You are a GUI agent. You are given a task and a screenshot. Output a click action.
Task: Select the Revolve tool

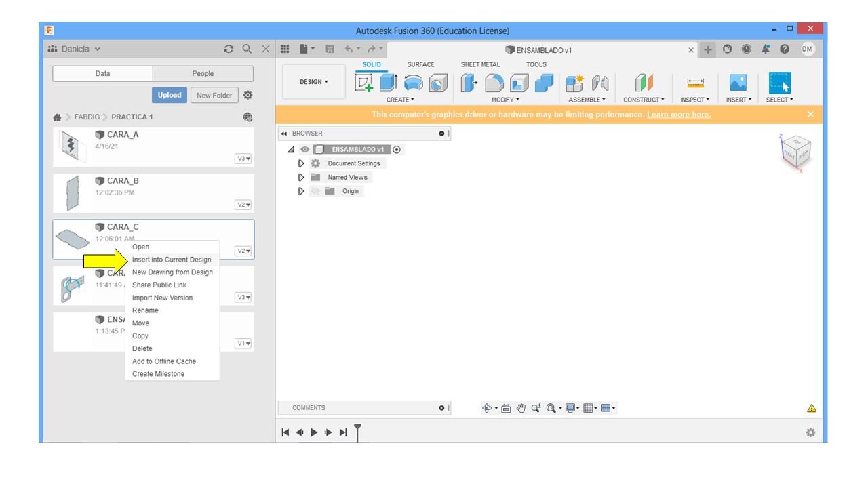pyautogui.click(x=413, y=83)
